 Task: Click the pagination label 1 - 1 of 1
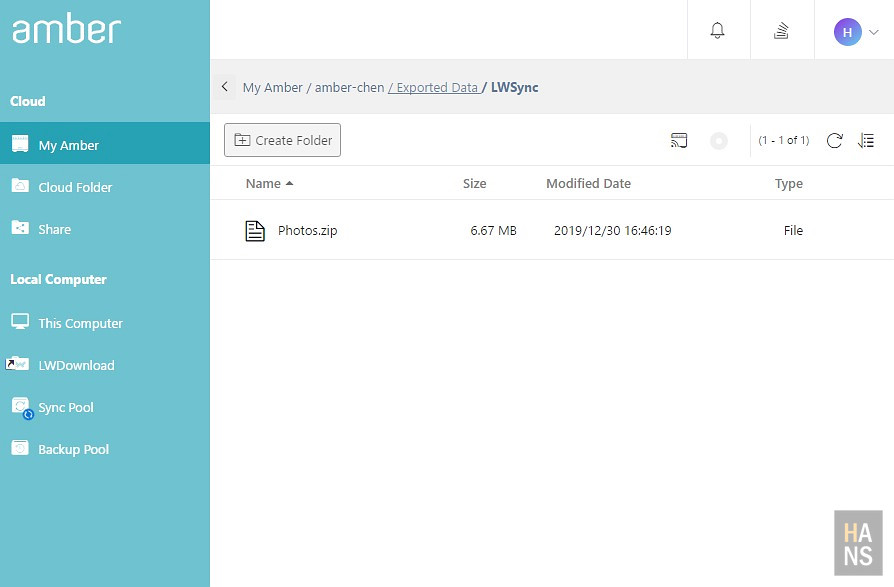click(783, 140)
